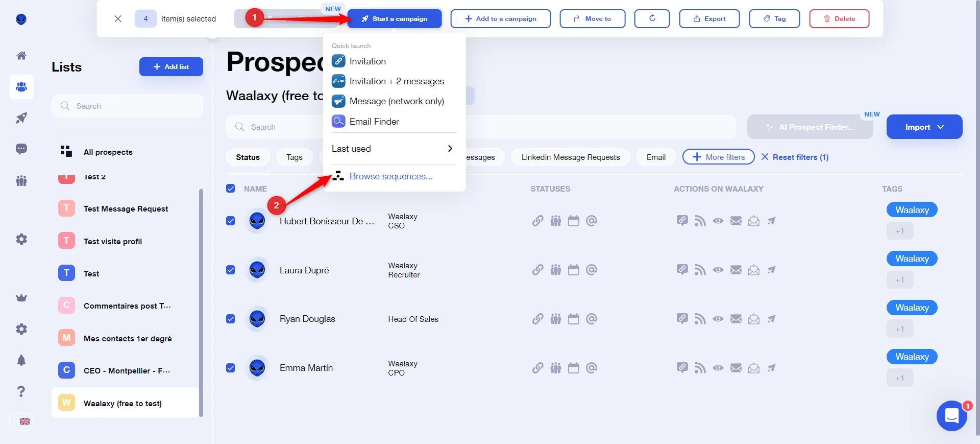Focus the Lists search field
The image size is (980, 444).
pos(128,106)
